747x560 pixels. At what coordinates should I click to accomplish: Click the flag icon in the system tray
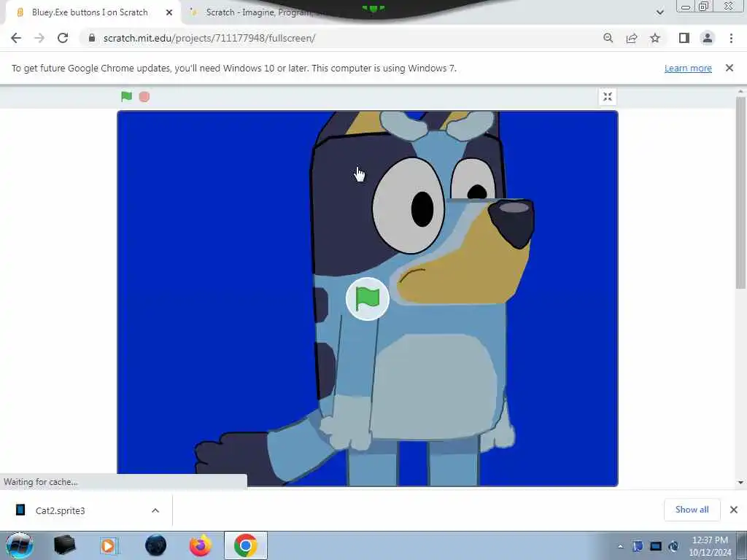[x=638, y=546]
